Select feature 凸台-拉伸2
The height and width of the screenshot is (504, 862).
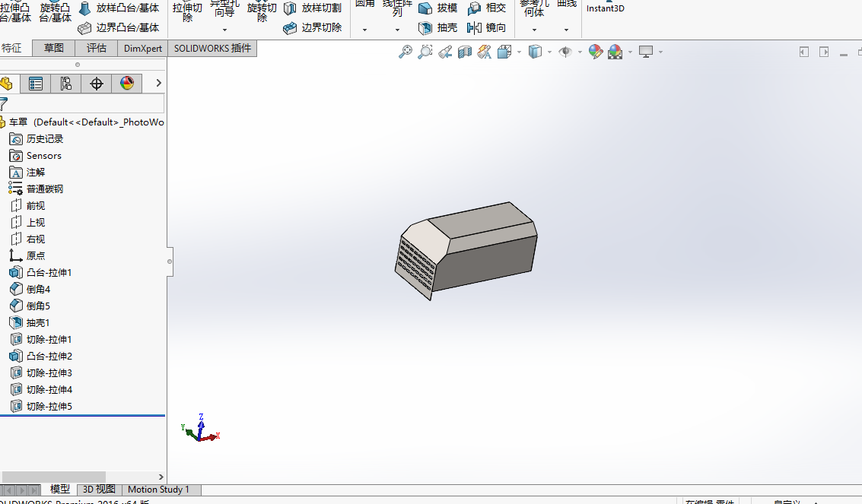40,357
